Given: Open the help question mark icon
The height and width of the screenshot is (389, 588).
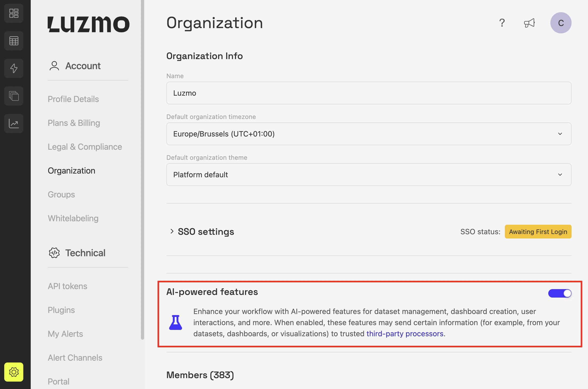Looking at the screenshot, I should 502,23.
